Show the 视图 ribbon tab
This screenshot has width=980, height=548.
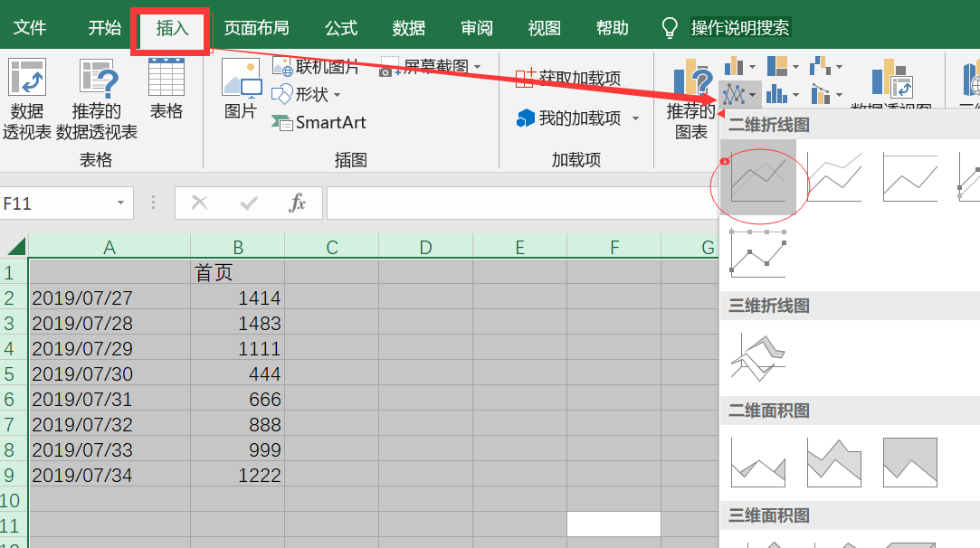(545, 27)
